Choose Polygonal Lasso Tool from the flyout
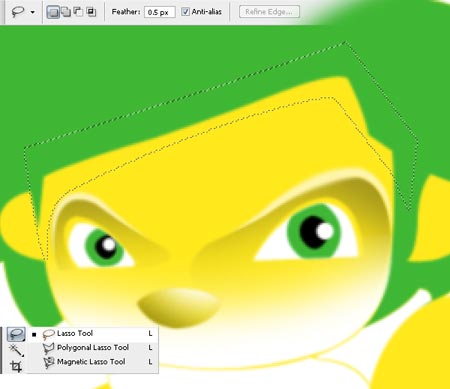 pos(93,348)
